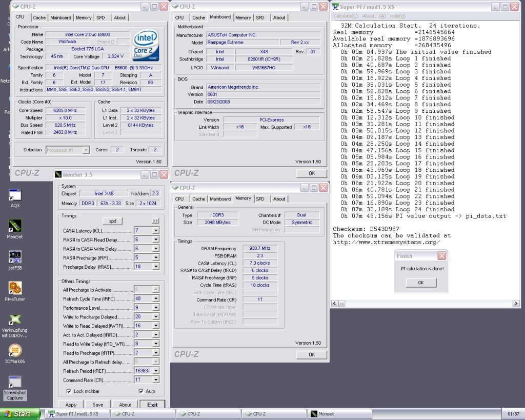Click the spd button in MemSet Timings
The height and width of the screenshot is (420, 525).
coord(112,221)
